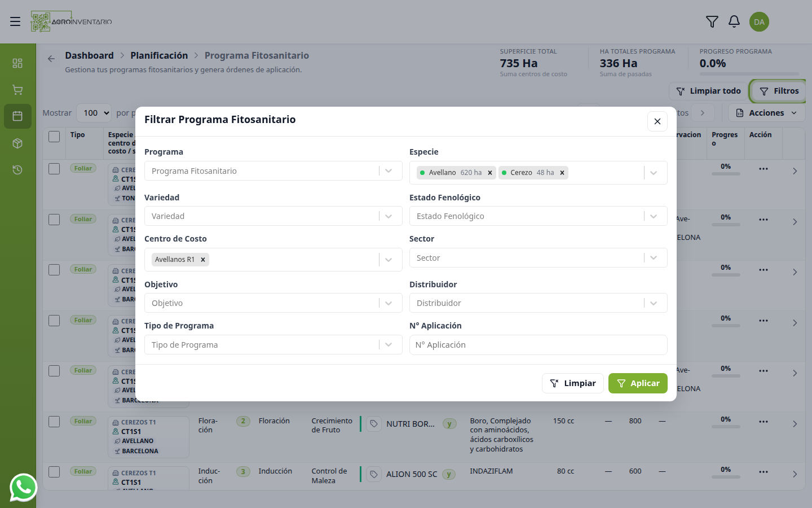Open the Distribuidor dropdown

[x=539, y=303]
